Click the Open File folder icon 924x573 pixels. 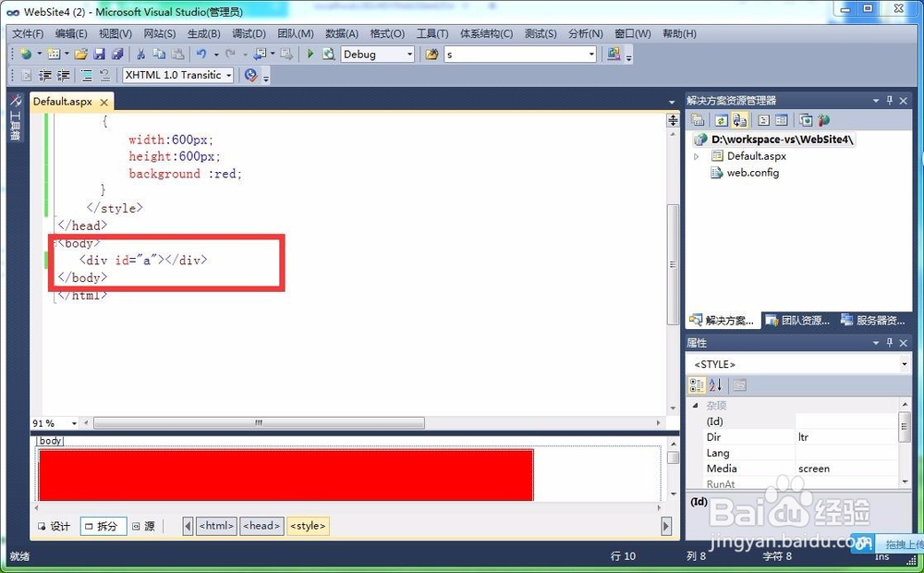coord(80,55)
